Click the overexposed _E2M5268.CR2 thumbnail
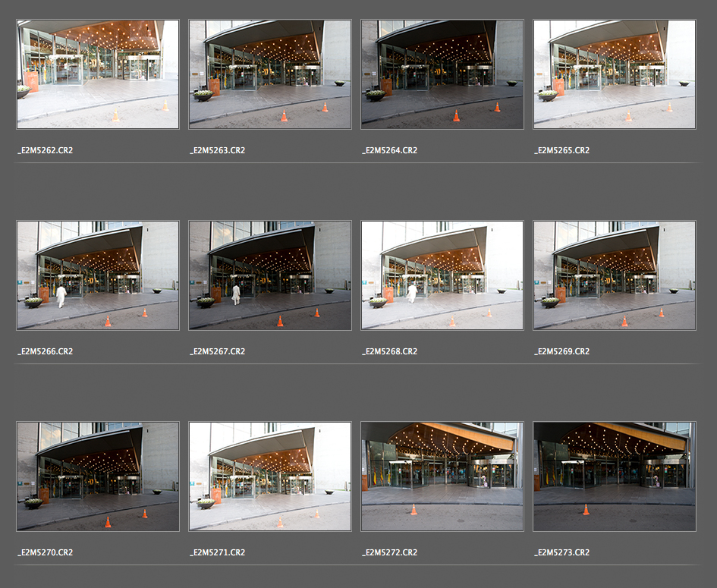Viewport: 717px width, 588px height. tap(442, 275)
